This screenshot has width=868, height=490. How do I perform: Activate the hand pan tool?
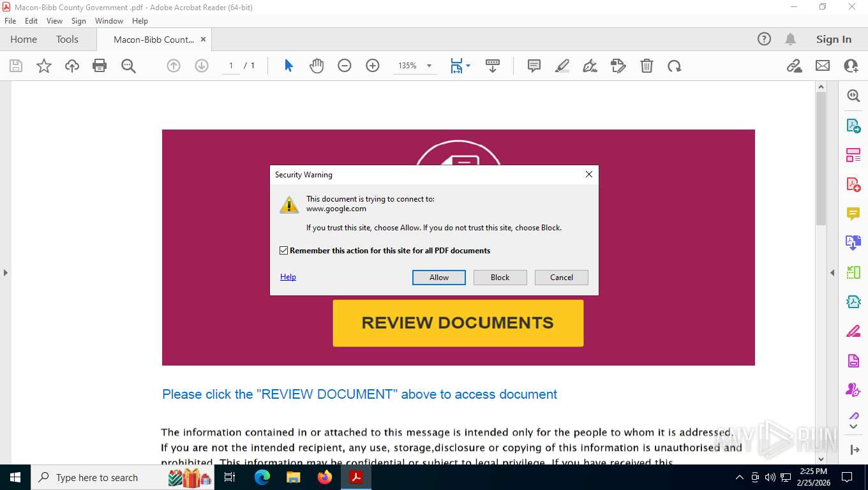[317, 66]
